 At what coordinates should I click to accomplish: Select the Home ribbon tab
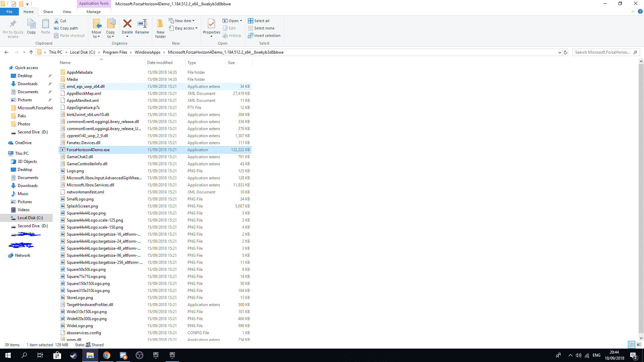point(29,12)
